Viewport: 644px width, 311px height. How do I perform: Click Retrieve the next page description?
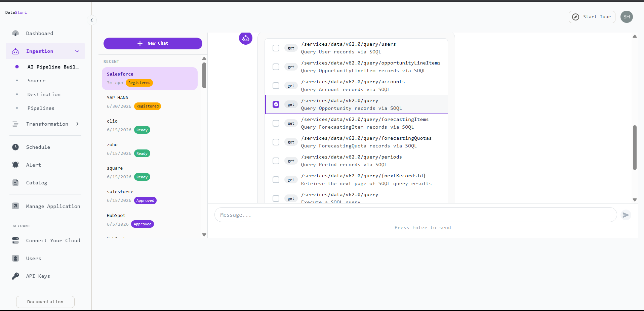(366, 184)
